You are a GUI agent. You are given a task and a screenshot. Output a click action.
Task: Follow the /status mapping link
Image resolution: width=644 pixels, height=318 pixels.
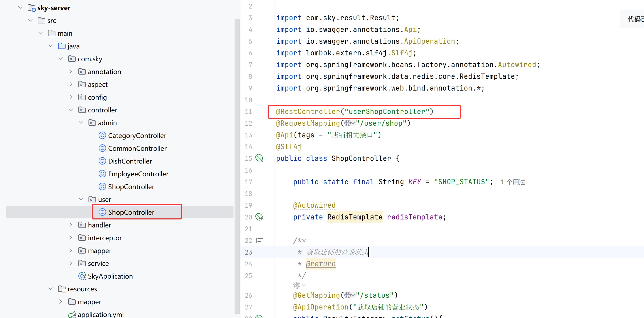[375, 295]
